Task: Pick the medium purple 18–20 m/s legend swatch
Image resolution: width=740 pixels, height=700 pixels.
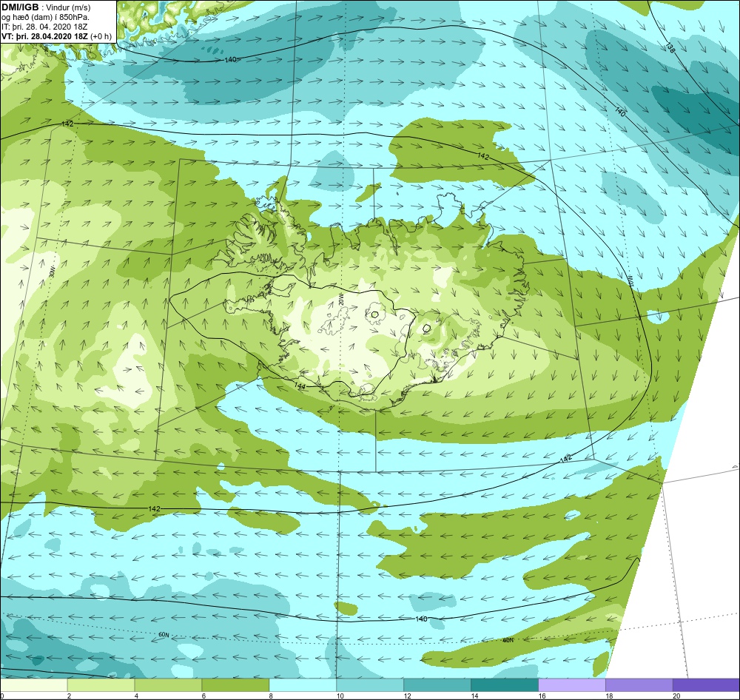Action: (x=639, y=684)
